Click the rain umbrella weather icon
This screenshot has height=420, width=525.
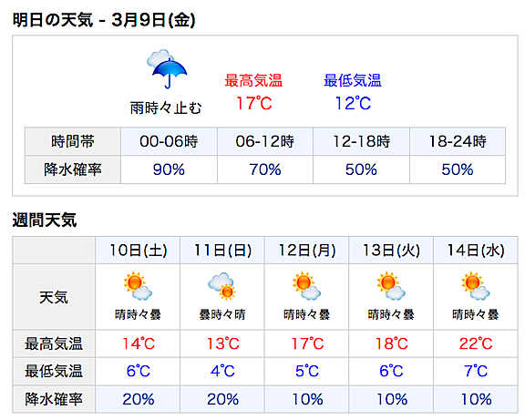(167, 69)
